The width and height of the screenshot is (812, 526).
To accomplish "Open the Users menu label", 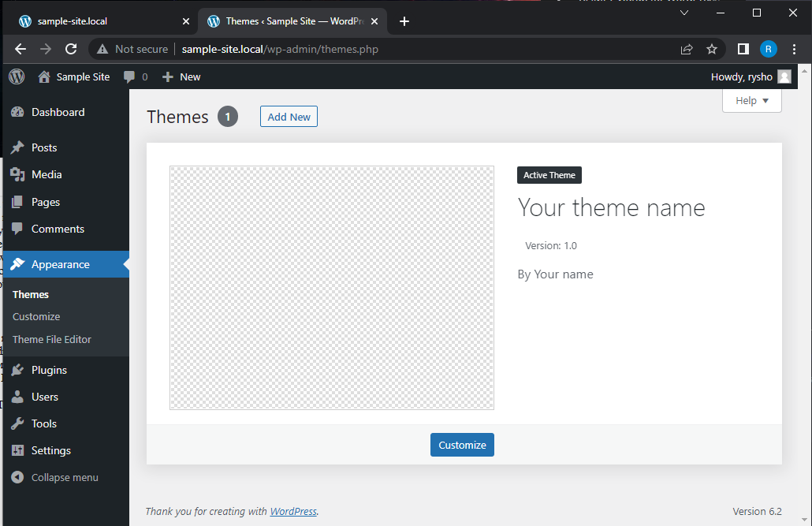I will (45, 397).
